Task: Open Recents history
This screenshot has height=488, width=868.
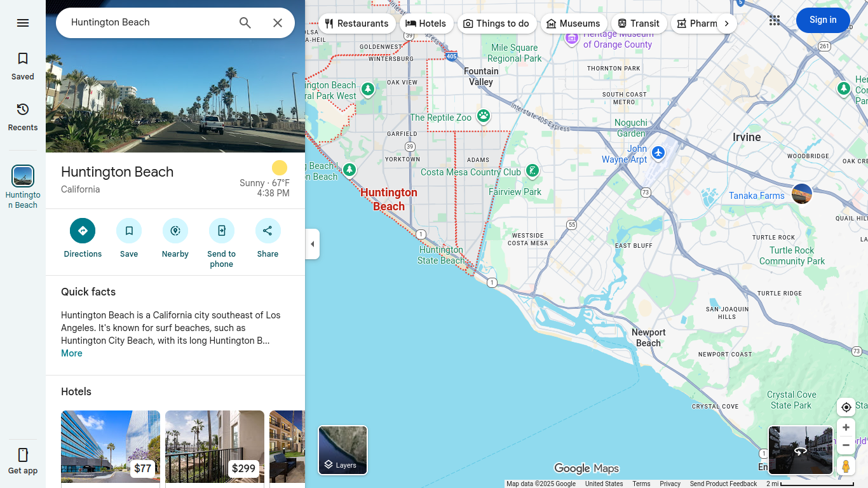Action: click(23, 117)
